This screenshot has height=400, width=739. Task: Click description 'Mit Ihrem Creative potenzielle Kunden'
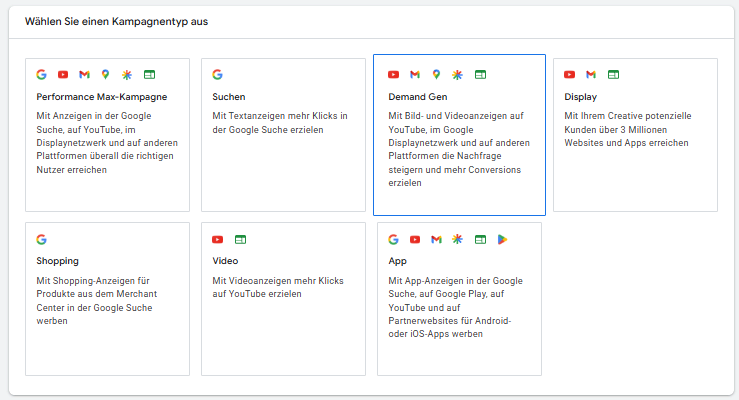coord(628,129)
